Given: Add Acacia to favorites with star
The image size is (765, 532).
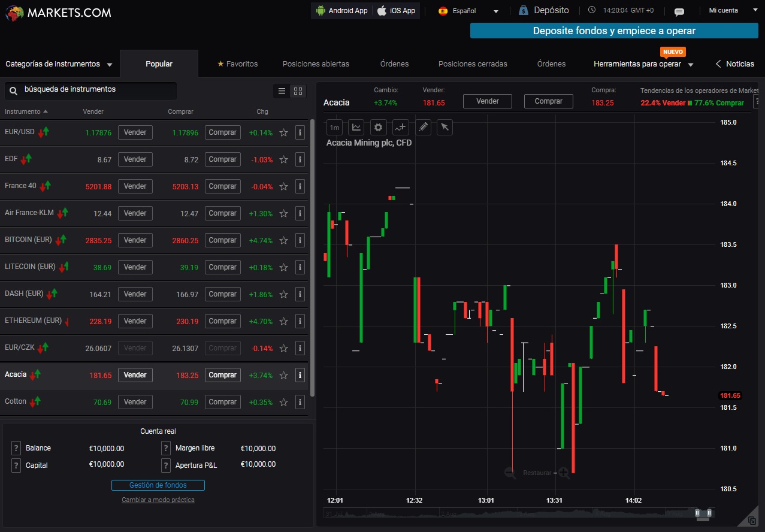Looking at the screenshot, I should click(x=284, y=375).
